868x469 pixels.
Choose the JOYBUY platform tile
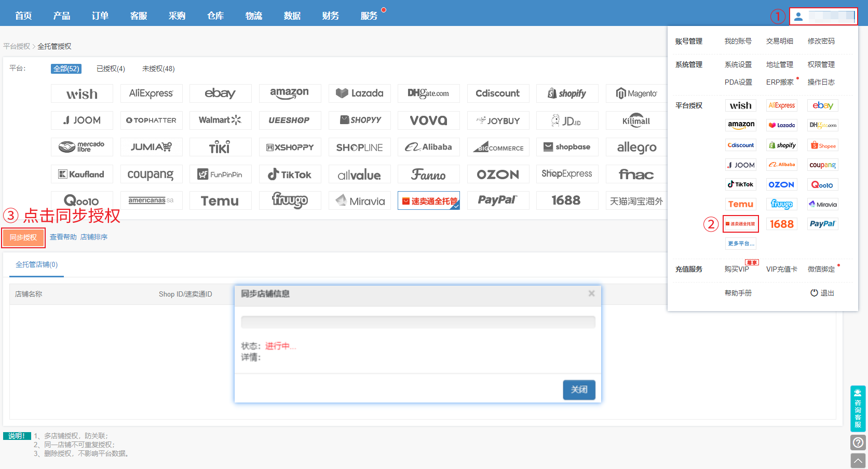[498, 120]
